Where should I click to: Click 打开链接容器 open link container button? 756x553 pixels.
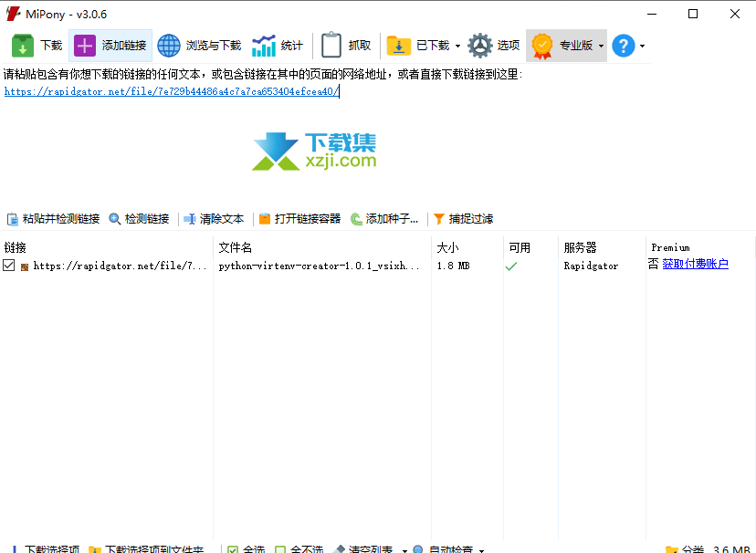(299, 219)
